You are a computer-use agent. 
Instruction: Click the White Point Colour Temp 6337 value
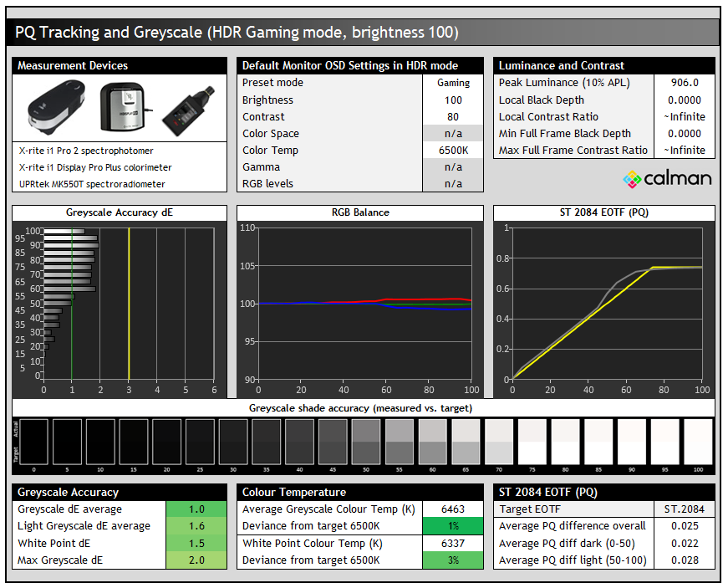(x=453, y=543)
